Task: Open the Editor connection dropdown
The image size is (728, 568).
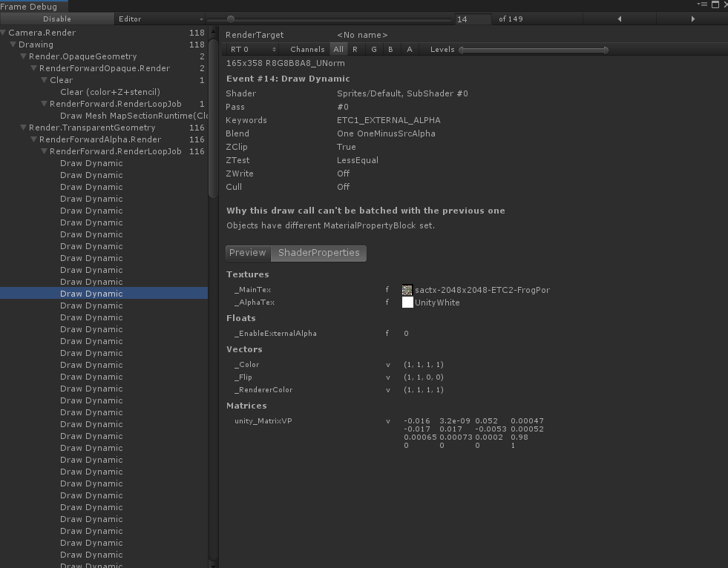Action: 160,19
